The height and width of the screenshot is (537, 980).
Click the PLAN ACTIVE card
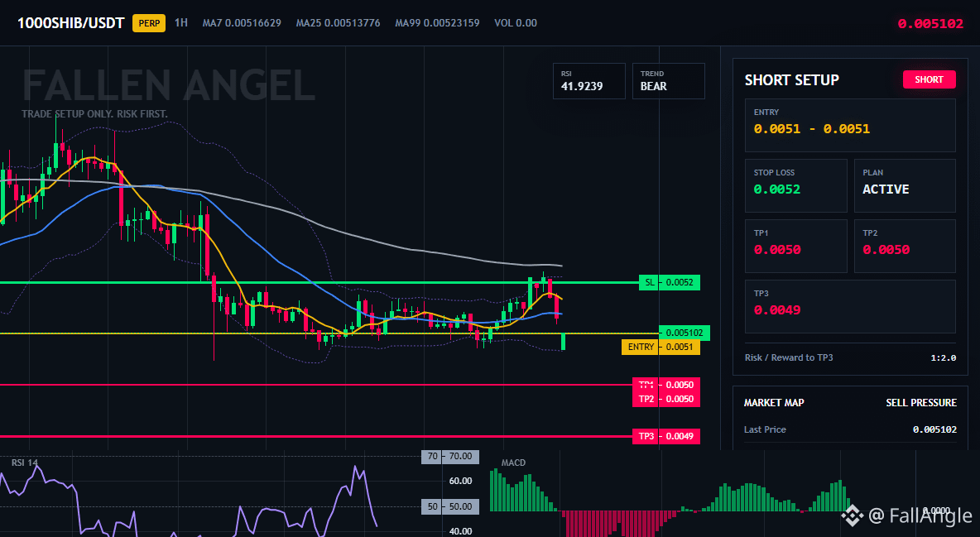(905, 185)
